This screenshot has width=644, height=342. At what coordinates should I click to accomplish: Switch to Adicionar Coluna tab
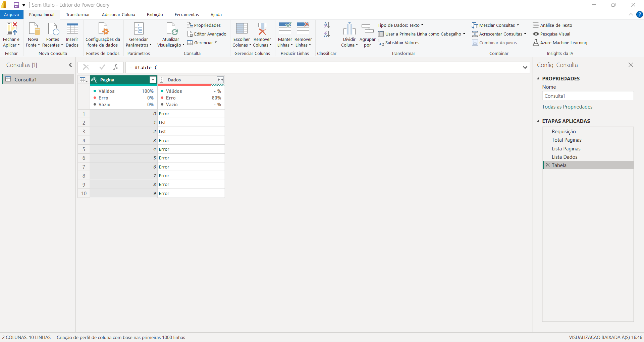(118, 14)
